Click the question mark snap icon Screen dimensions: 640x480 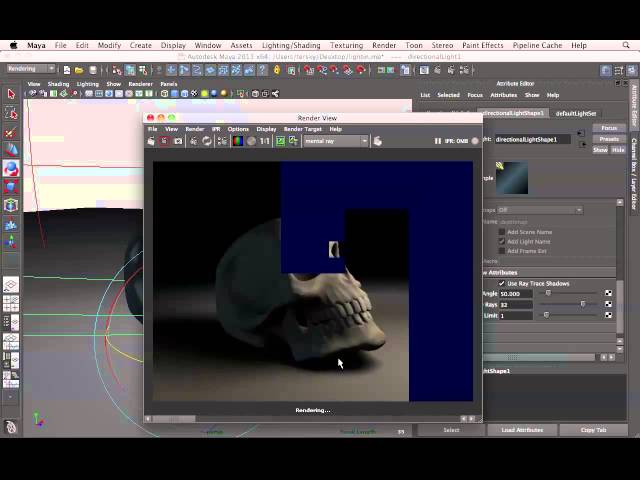262,70
